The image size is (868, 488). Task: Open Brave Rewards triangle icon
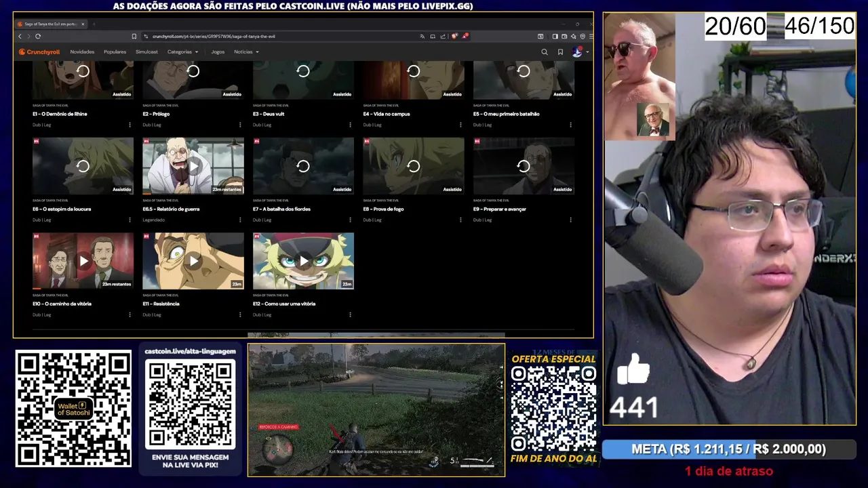click(465, 36)
